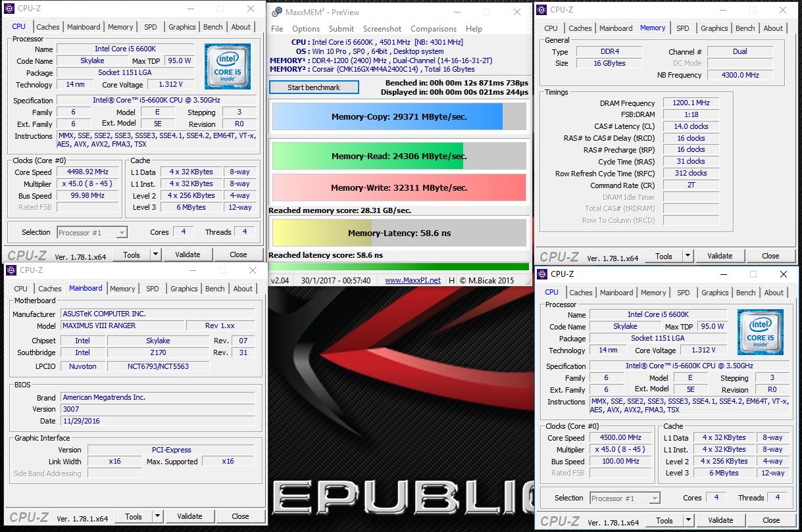
Task: Open the Options menu in MaxxMEM²
Action: click(x=306, y=28)
